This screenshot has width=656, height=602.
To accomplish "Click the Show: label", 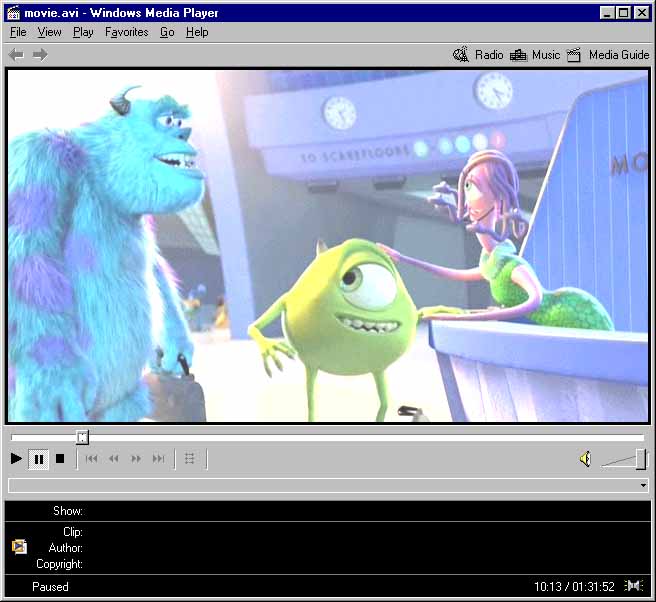I will click(x=68, y=511).
